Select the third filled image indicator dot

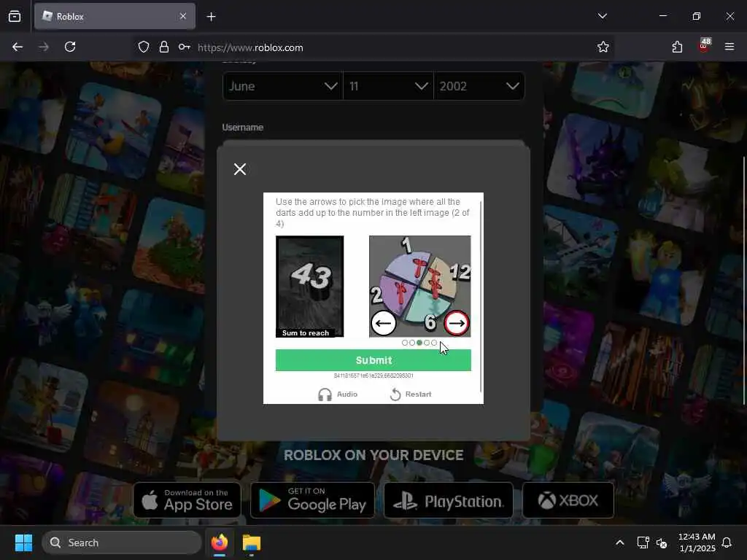419,343
